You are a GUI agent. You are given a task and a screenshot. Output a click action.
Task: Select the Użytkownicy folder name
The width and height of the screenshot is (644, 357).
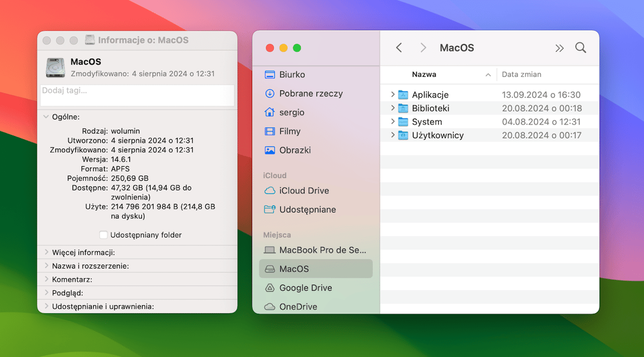(438, 135)
